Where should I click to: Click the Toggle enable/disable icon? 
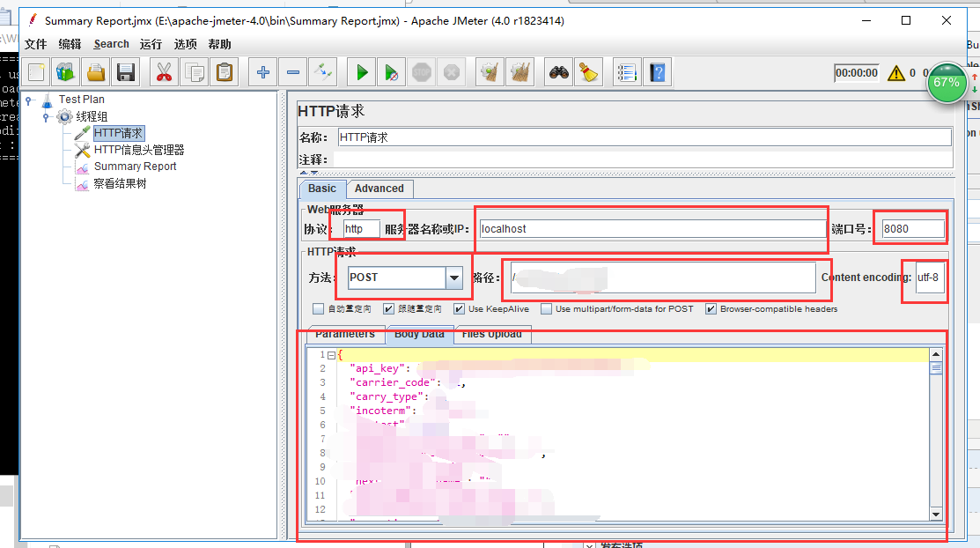click(323, 72)
